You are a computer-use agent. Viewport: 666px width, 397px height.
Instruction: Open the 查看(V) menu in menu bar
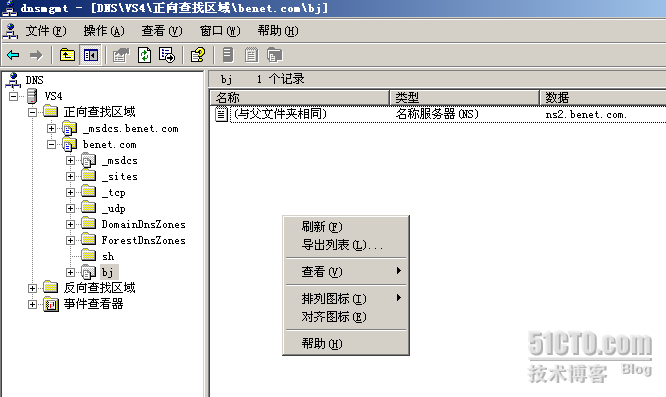point(162,31)
